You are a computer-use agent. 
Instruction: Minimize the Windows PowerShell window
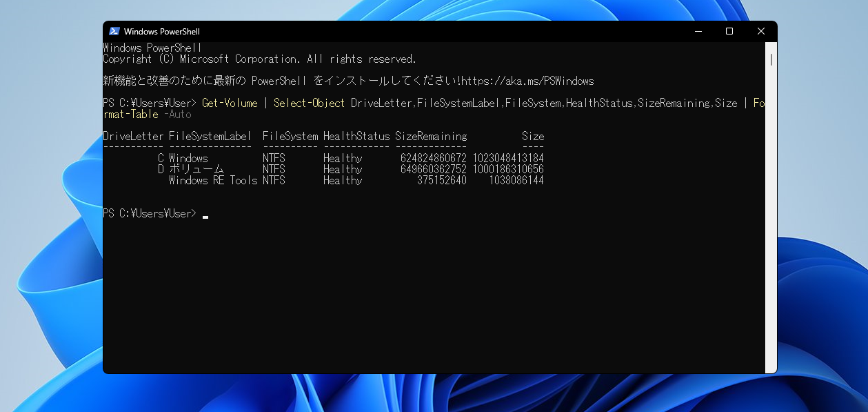pos(698,31)
